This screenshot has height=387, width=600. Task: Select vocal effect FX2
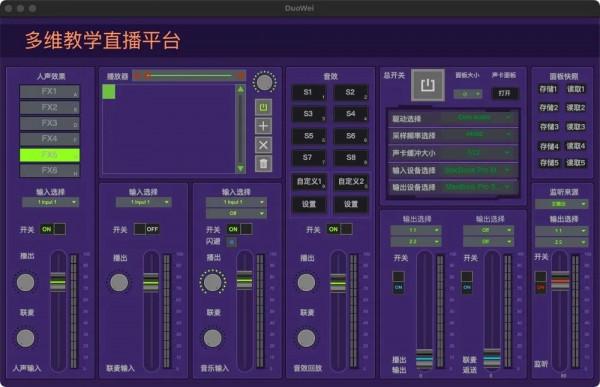[50, 108]
